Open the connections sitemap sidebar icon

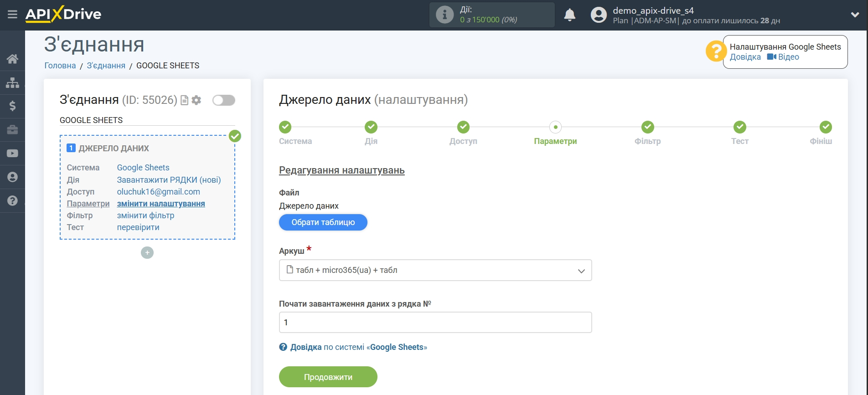12,82
